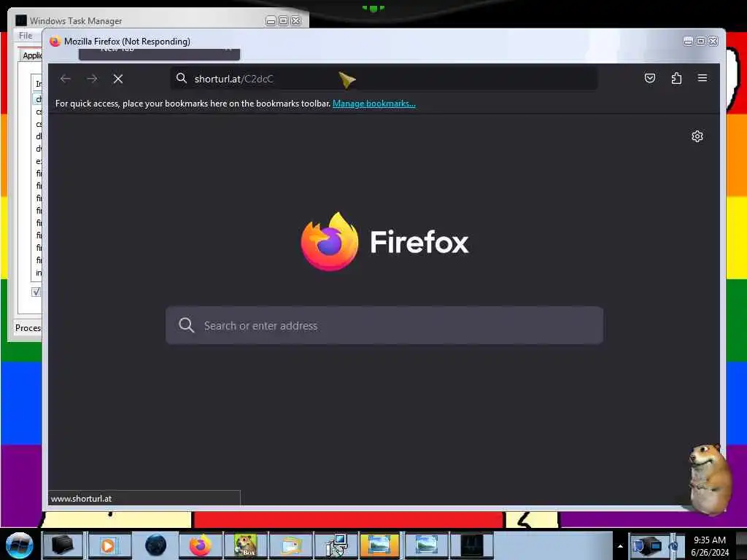This screenshot has width=747, height=560.
Task: Open Windows Media Player taskbar icon
Action: pos(109,545)
